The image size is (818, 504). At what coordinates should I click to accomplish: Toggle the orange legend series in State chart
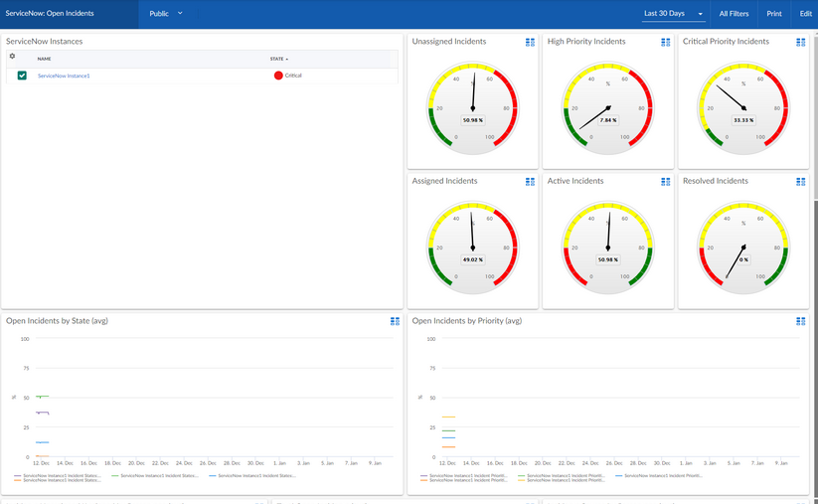tap(58, 480)
